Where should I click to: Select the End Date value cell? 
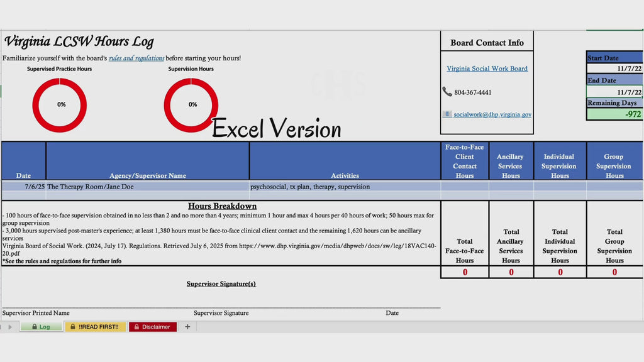pos(615,92)
